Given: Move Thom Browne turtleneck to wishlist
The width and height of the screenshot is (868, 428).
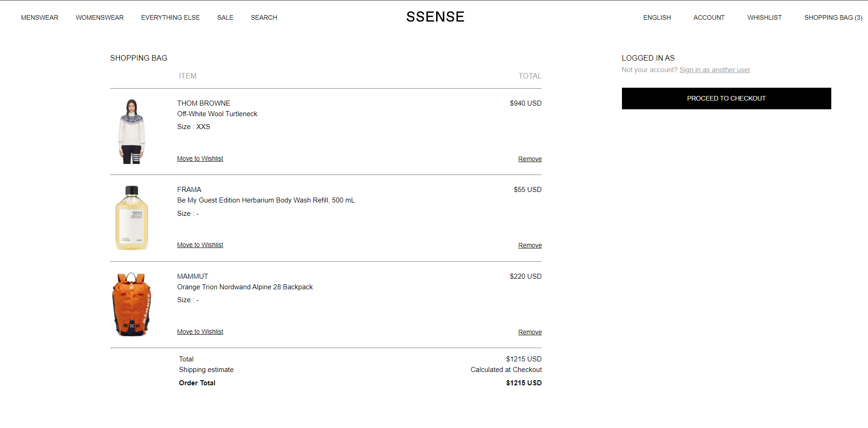Looking at the screenshot, I should 200,158.
